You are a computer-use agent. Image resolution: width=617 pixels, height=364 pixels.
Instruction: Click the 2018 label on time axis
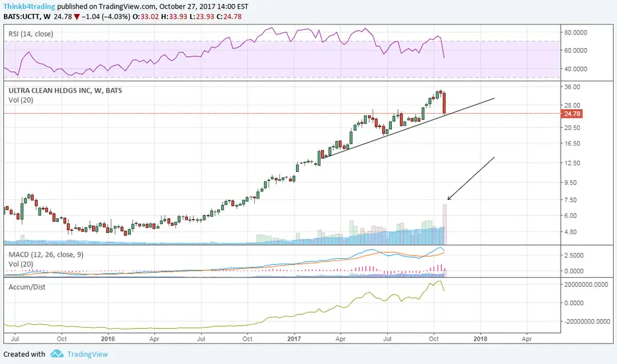(480, 339)
